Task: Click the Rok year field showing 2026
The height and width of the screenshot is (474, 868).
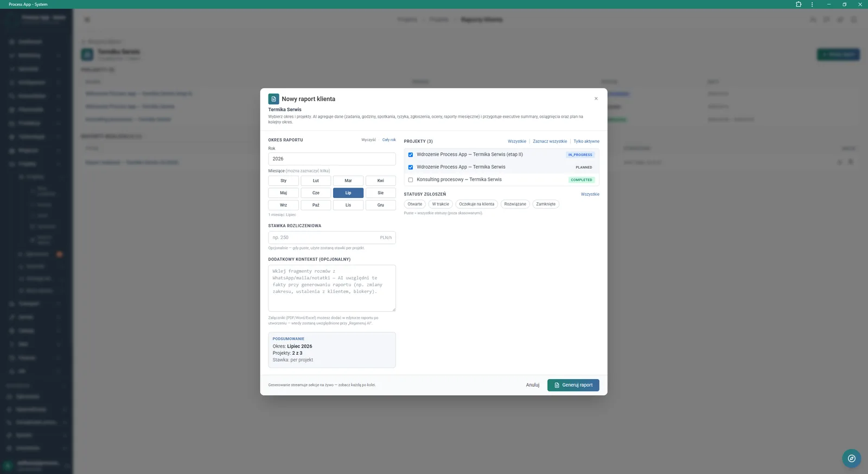Action: pyautogui.click(x=332, y=159)
